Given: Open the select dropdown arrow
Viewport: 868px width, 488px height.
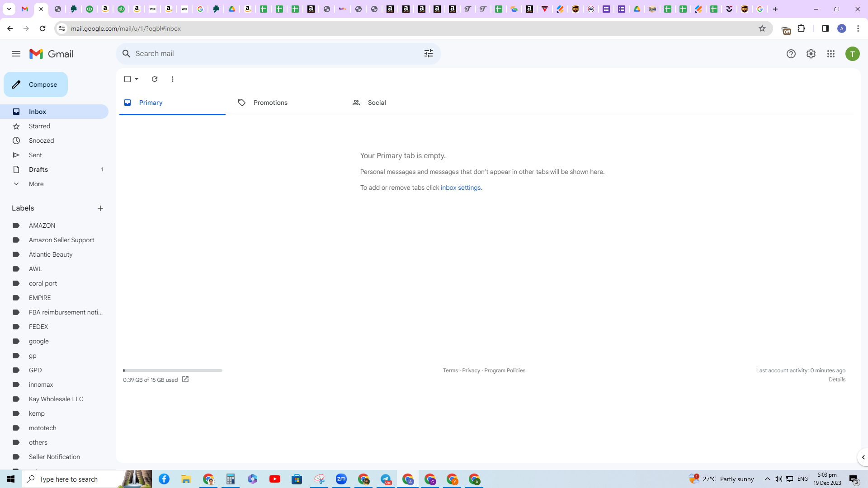Looking at the screenshot, I should point(137,79).
